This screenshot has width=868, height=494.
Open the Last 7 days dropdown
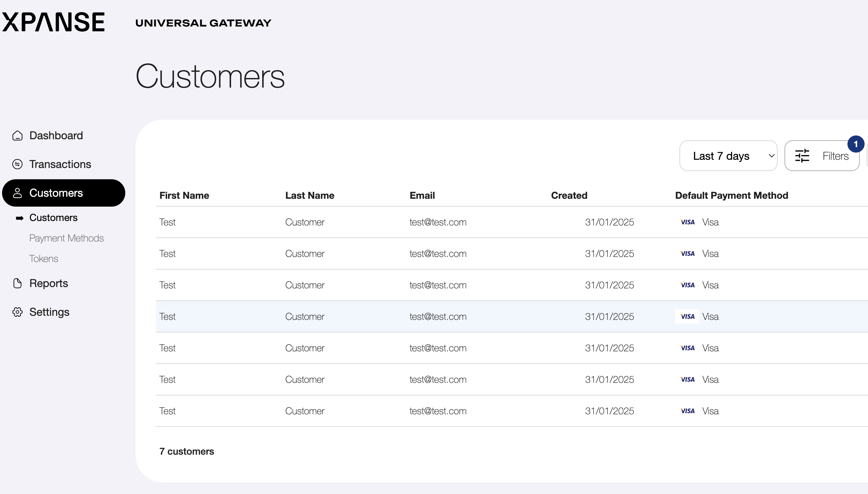tap(728, 156)
